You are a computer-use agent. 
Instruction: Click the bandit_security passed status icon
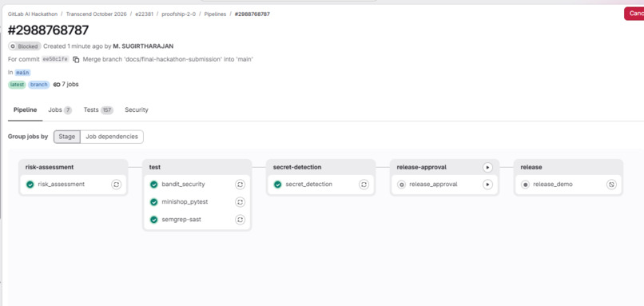click(x=154, y=185)
